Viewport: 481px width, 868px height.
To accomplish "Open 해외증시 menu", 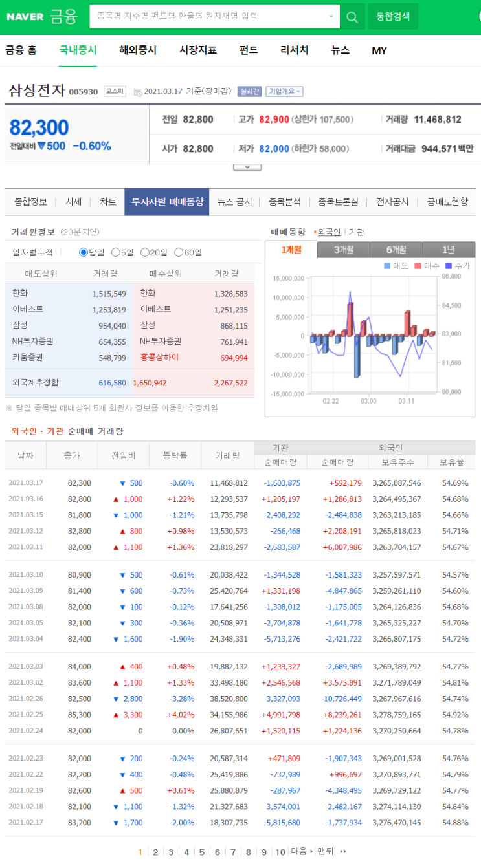I will pyautogui.click(x=138, y=50).
